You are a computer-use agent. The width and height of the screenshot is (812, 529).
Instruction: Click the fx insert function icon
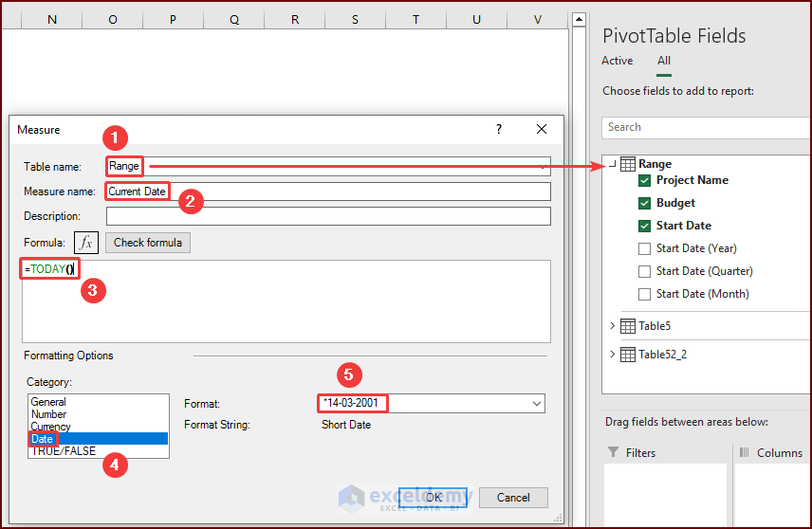point(86,243)
